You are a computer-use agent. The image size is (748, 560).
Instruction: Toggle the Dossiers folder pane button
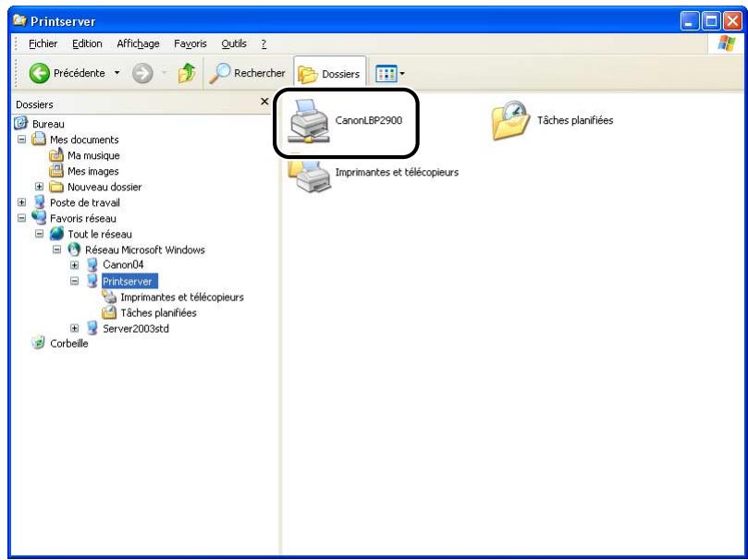point(330,74)
